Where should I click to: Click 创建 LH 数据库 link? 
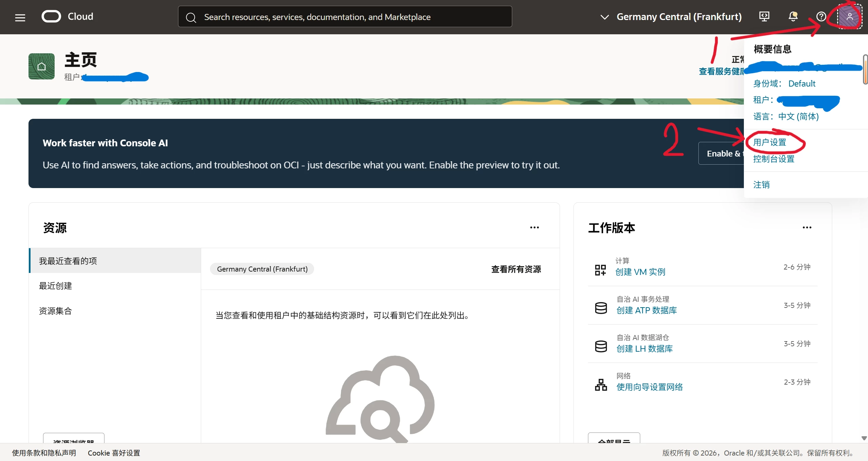(x=644, y=349)
